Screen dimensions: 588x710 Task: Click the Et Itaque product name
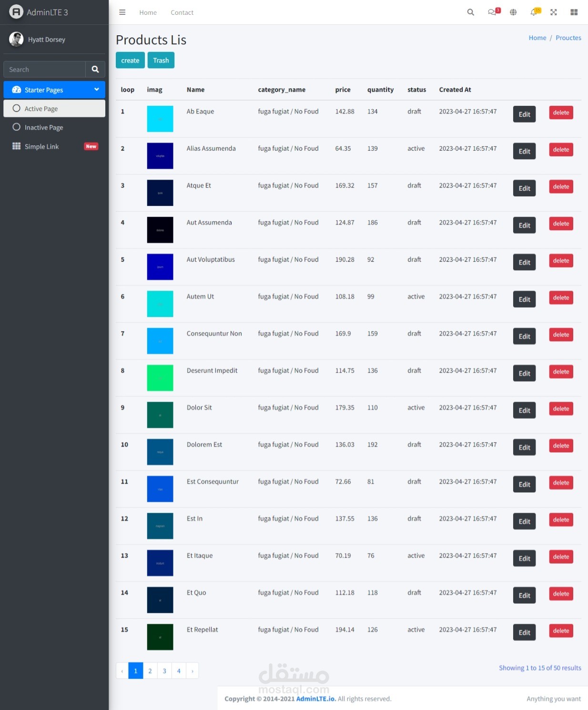coord(200,556)
